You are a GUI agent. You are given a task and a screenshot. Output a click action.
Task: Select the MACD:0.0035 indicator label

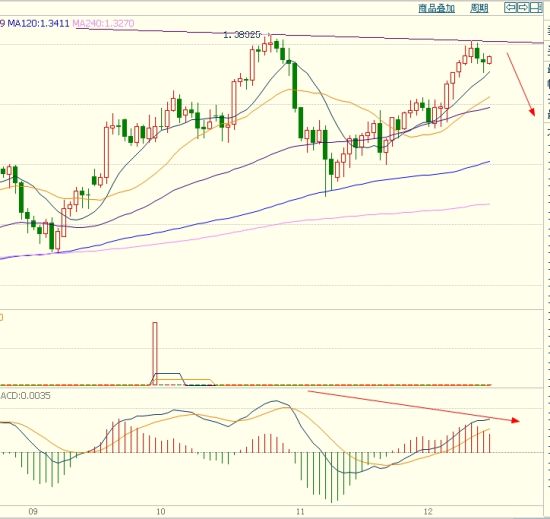coord(25,396)
